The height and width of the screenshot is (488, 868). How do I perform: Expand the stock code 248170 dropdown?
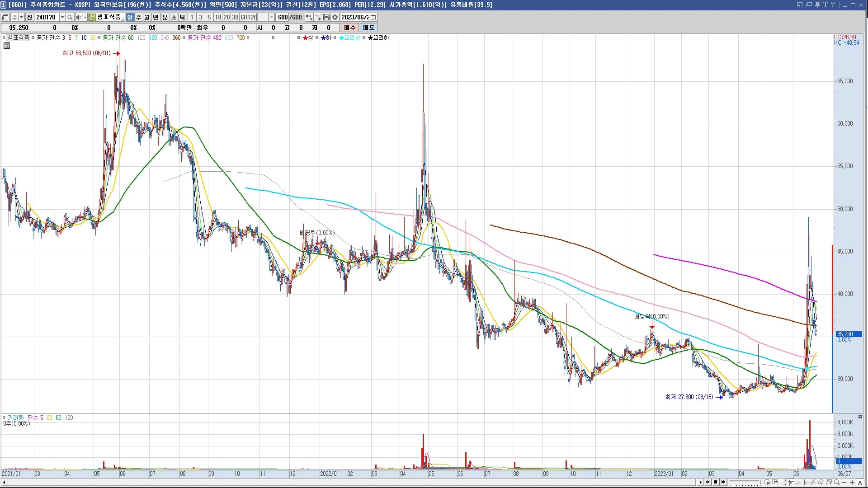point(62,17)
